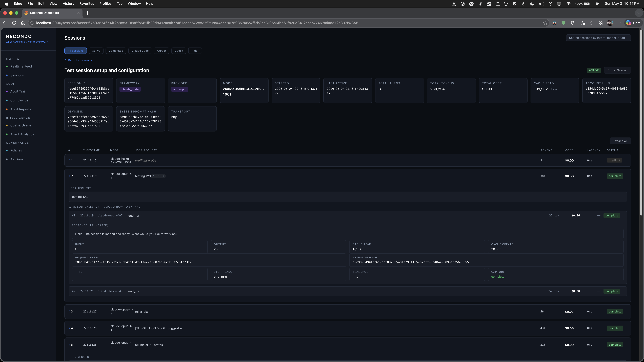Image resolution: width=644 pixels, height=362 pixels.
Task: Click the Expand All button
Action: (x=620, y=141)
